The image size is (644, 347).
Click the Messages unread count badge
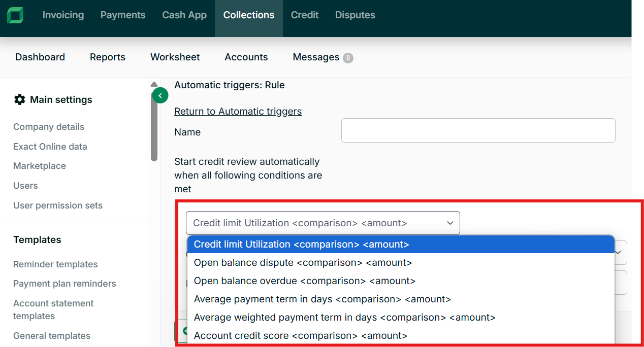click(348, 58)
